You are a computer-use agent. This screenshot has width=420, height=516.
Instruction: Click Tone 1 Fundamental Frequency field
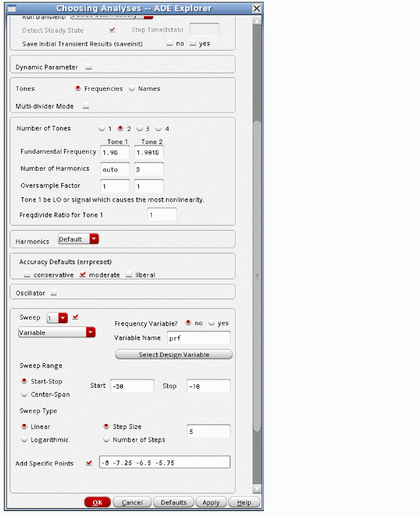pos(115,152)
